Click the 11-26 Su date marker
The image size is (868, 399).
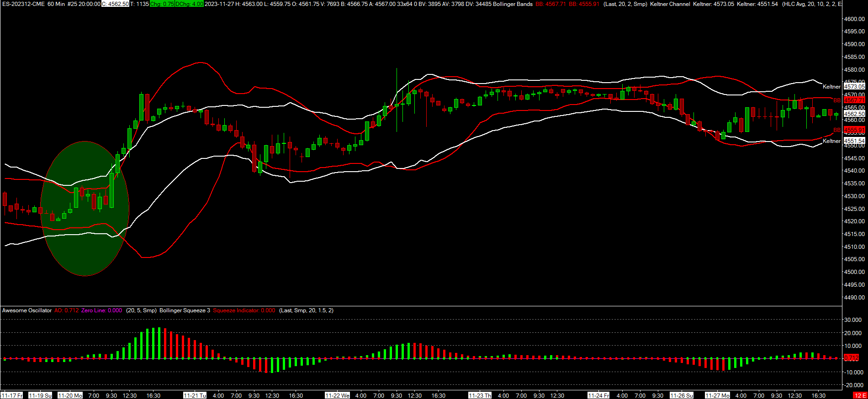click(x=682, y=395)
